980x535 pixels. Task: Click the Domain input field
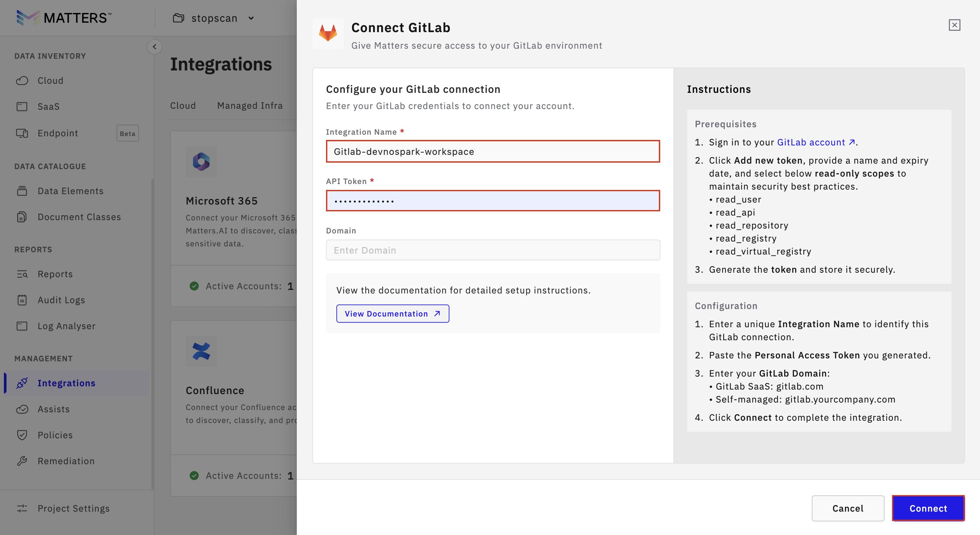coord(493,250)
